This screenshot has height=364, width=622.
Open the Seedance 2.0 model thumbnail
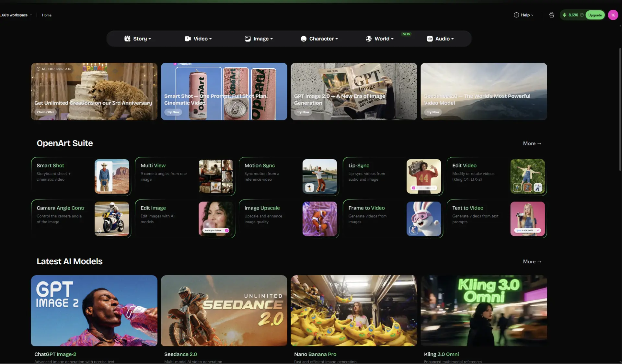tap(224, 311)
